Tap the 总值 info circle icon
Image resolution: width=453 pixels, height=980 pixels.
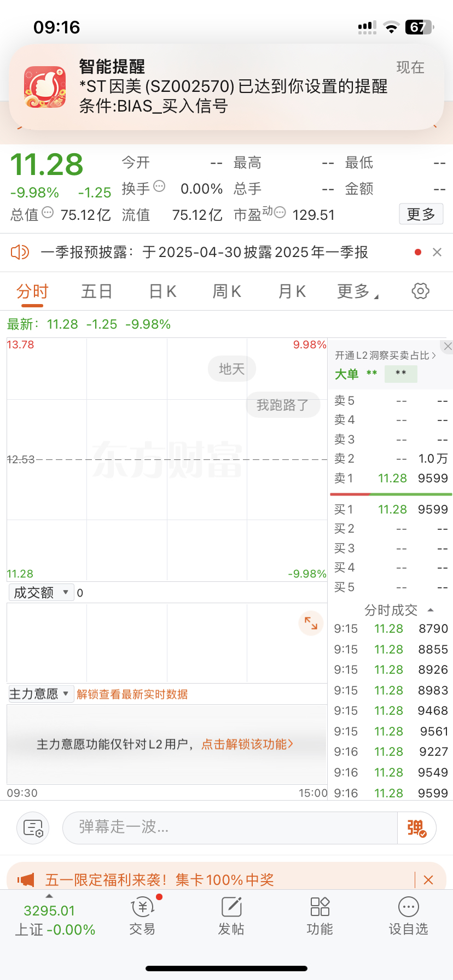pos(48,213)
